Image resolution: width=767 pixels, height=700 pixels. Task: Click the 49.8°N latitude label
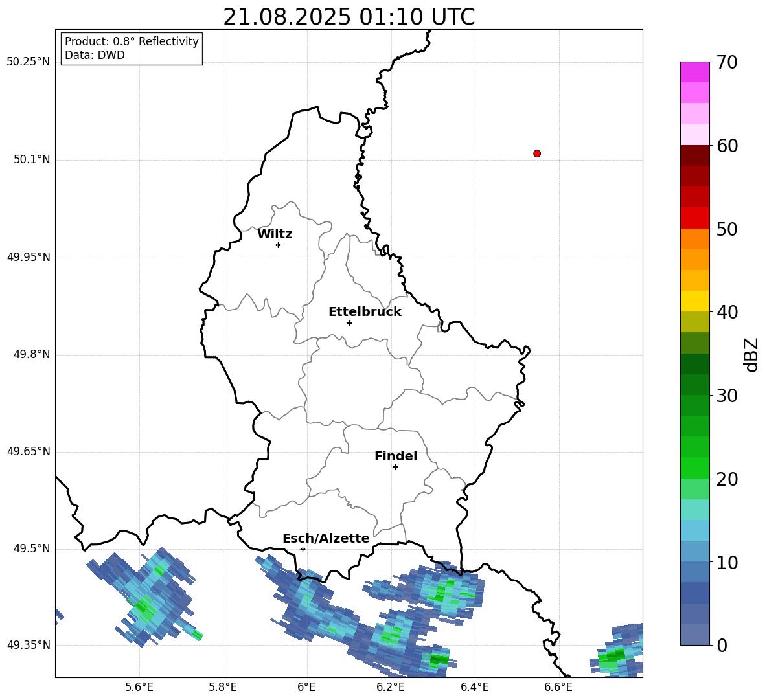(x=32, y=354)
